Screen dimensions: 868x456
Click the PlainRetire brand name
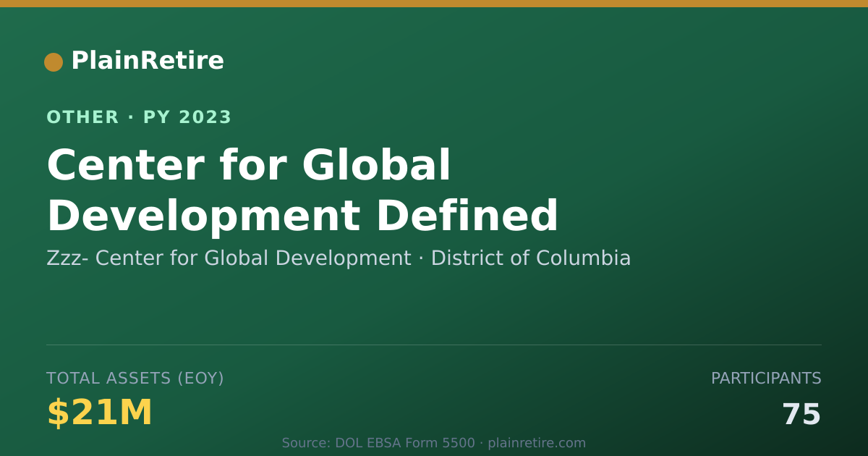tap(148, 61)
